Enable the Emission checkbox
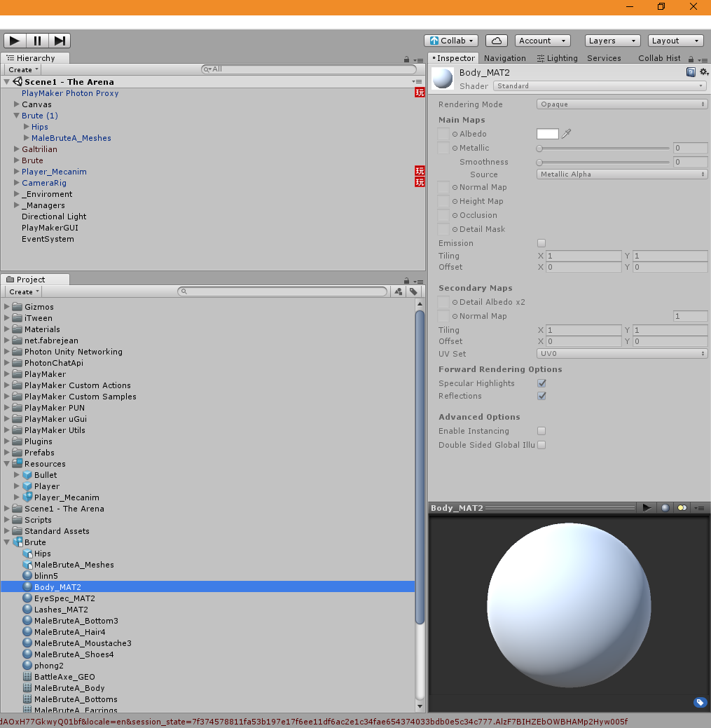Viewport: 711px width, 728px height. coord(541,243)
